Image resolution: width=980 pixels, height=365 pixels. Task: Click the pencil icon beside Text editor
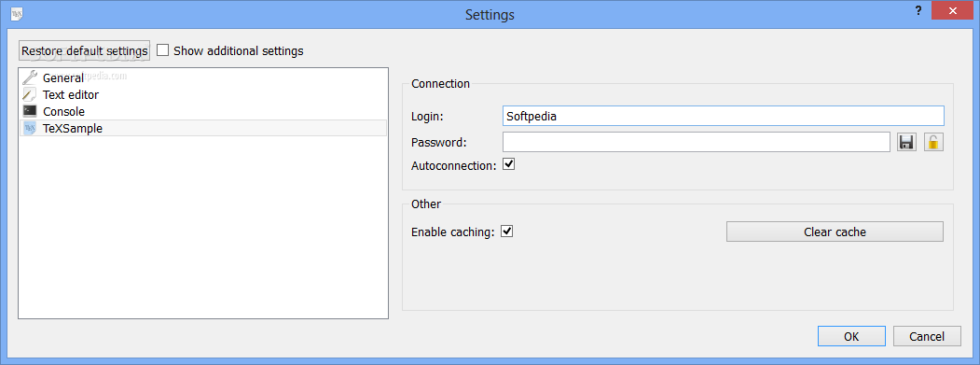[30, 94]
